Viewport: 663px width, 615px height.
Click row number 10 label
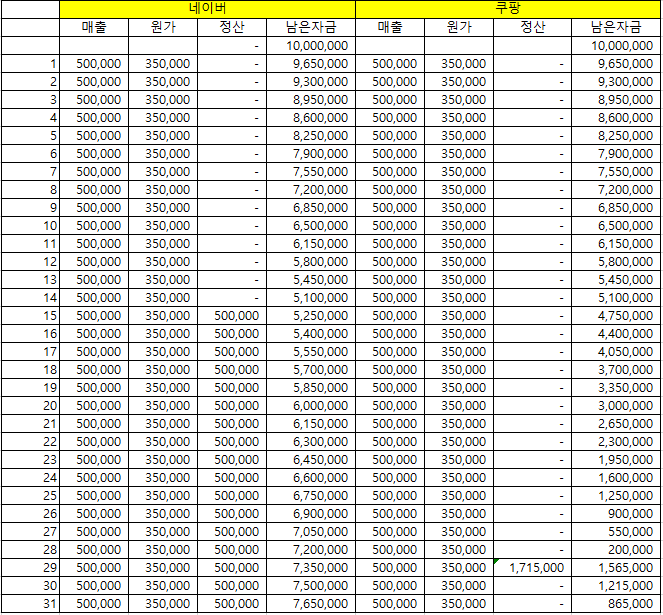(x=30, y=226)
